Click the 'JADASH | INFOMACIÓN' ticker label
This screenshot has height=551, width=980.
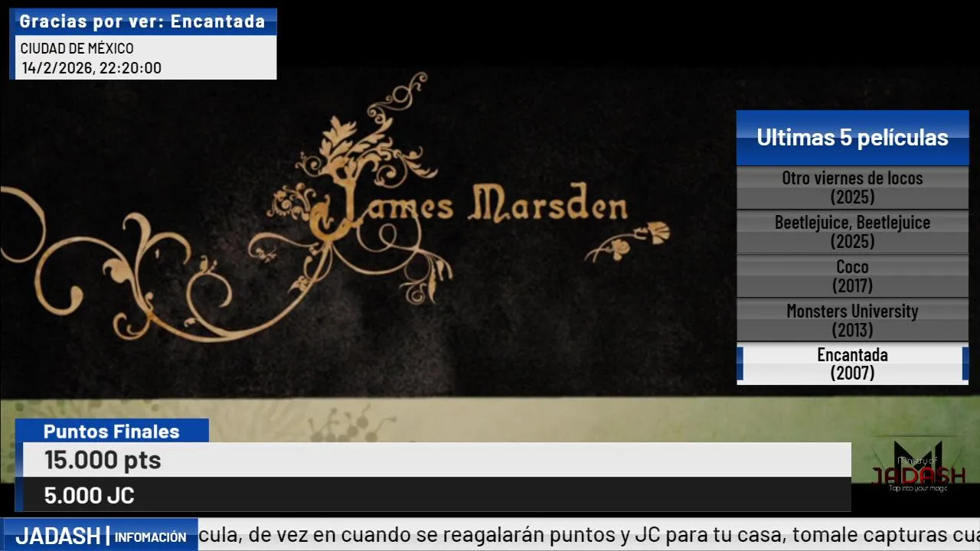pos(100,536)
